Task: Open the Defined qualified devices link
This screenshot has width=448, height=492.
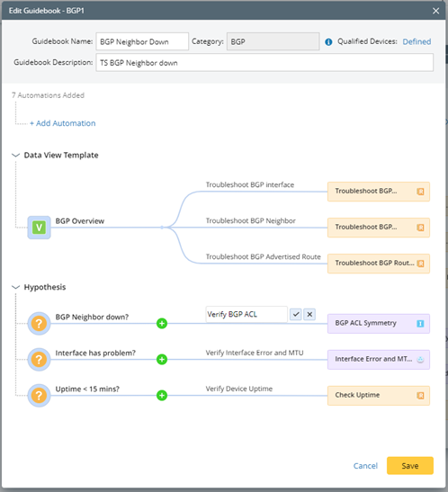Action: click(417, 41)
